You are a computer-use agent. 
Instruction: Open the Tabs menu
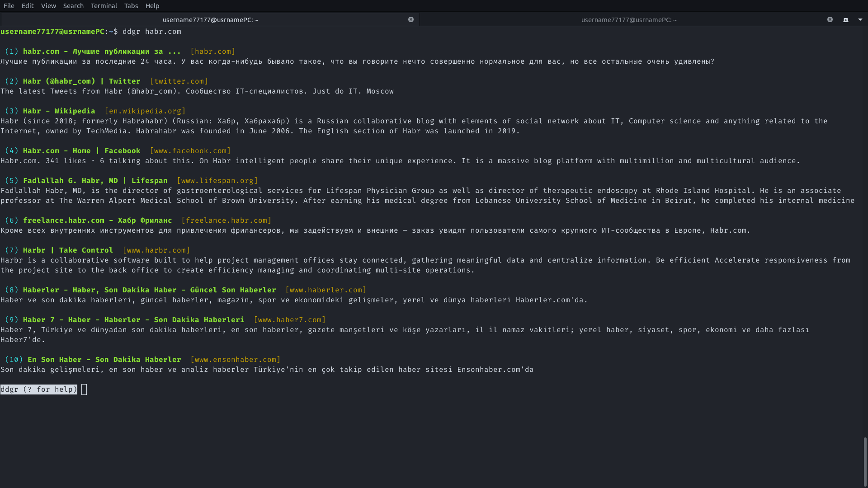pos(131,6)
